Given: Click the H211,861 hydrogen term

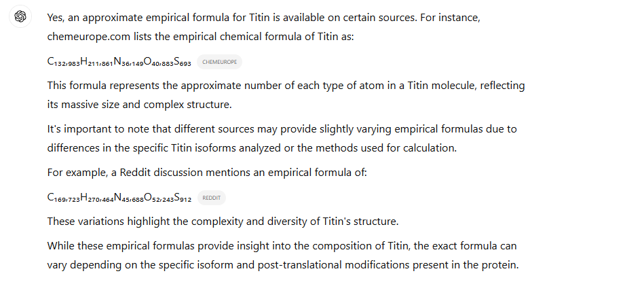Looking at the screenshot, I should pyautogui.click(x=96, y=63).
